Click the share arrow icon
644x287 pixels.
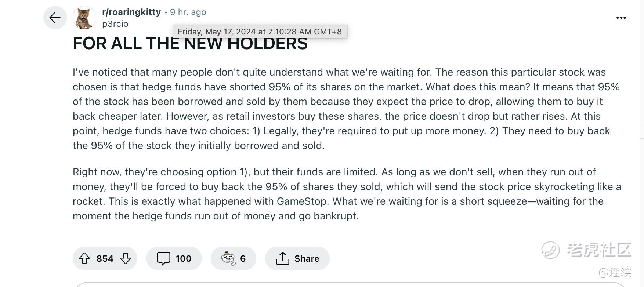coord(282,258)
